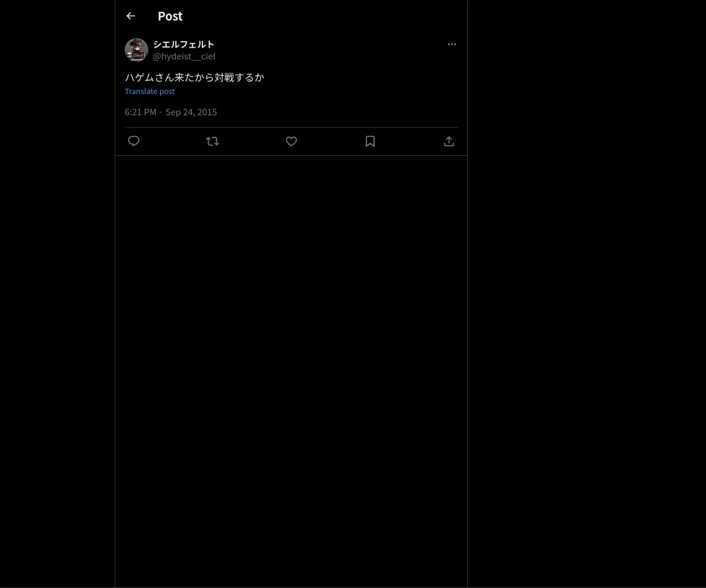The image size is (706, 588).
Task: Select the blank header space beside Post title
Action: click(x=324, y=16)
